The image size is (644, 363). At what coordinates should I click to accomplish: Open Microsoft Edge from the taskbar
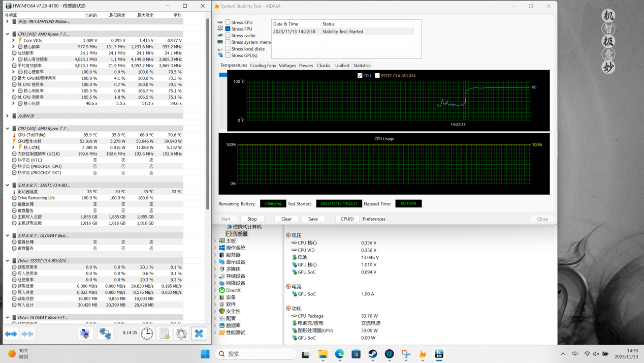point(339,354)
